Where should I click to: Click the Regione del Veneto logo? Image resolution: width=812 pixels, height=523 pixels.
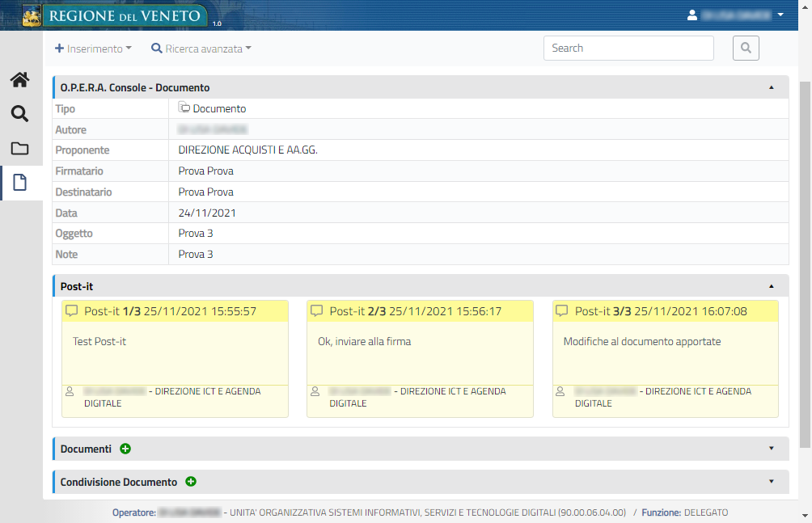pos(114,15)
